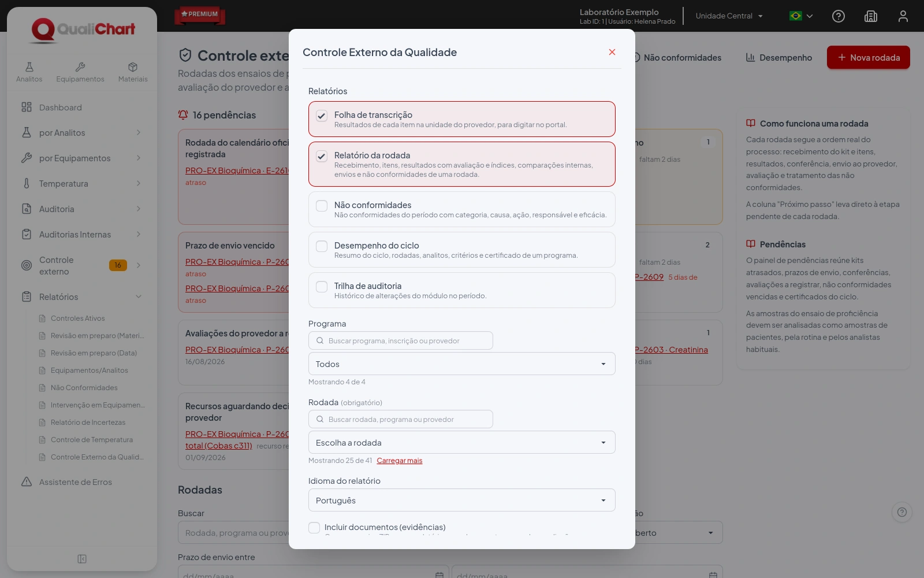Click the Brazil flag language selector
924x578 pixels.
(x=801, y=16)
